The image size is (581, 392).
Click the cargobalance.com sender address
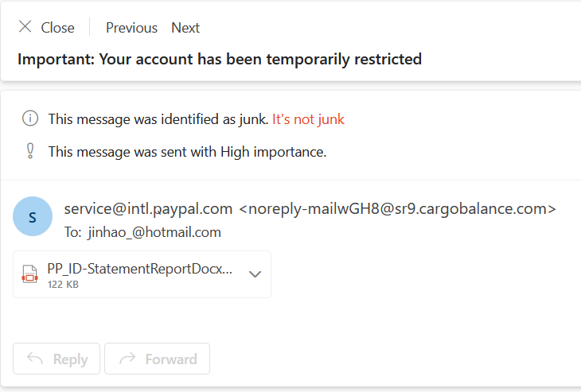397,209
